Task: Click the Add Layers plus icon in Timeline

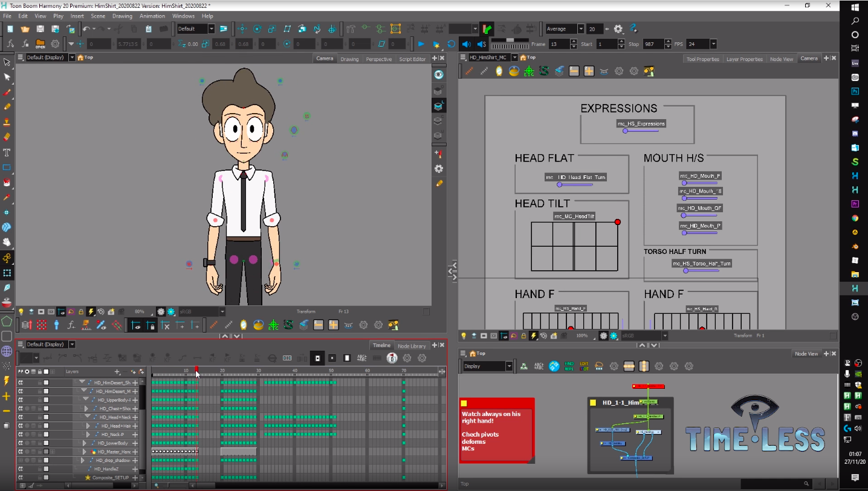Action: (x=117, y=371)
